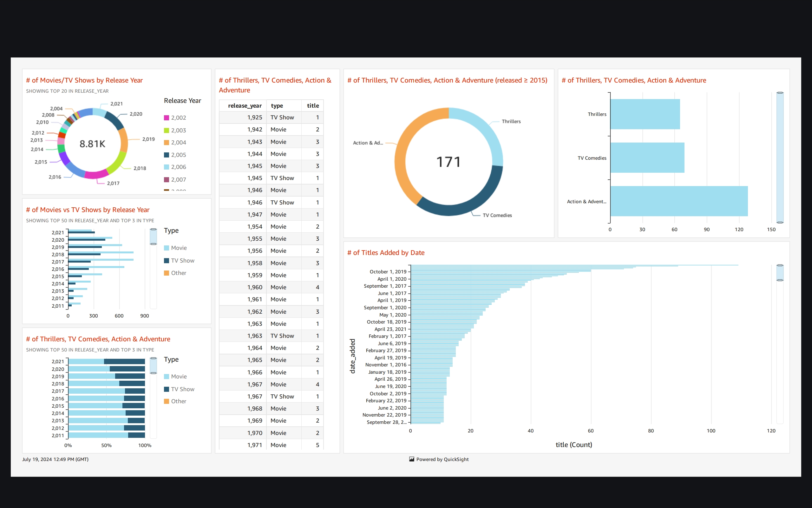Click the 2,004 legend color swatch
Screen dimensions: 812x508
coord(167,143)
